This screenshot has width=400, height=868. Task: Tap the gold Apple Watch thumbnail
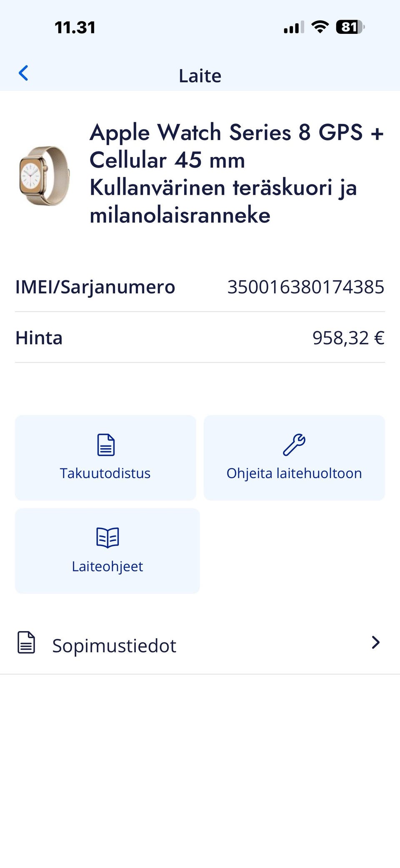45,175
